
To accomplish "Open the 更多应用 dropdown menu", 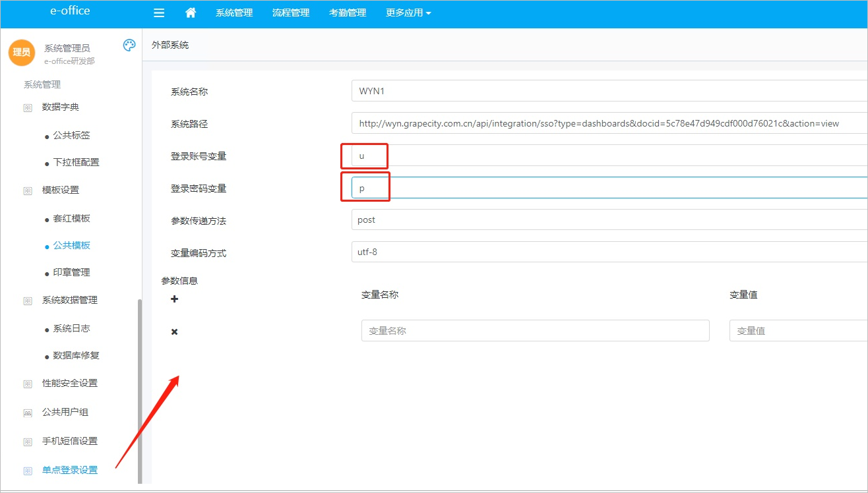I will (x=408, y=13).
